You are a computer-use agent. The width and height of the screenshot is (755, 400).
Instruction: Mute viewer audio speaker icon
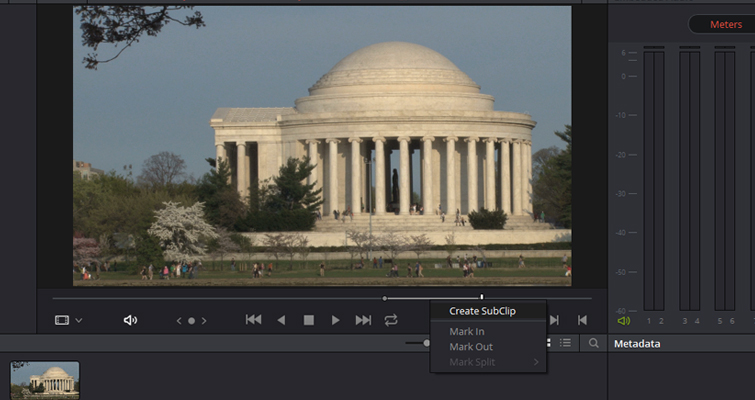tap(130, 320)
